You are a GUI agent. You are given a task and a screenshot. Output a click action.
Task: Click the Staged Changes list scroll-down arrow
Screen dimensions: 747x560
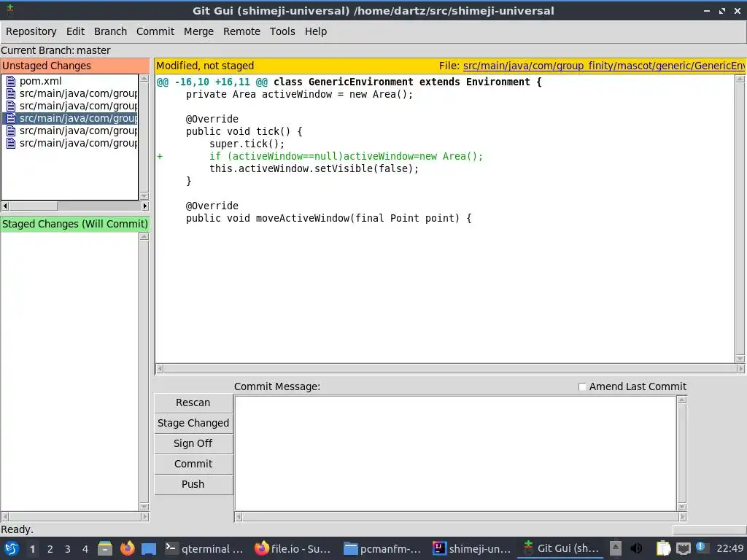pyautogui.click(x=144, y=507)
